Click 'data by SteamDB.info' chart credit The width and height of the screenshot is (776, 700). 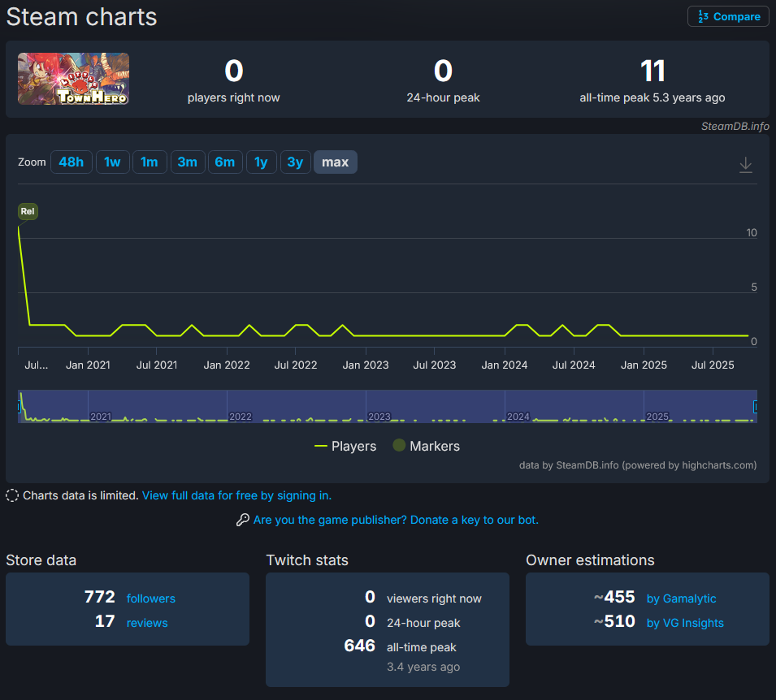tap(637, 465)
